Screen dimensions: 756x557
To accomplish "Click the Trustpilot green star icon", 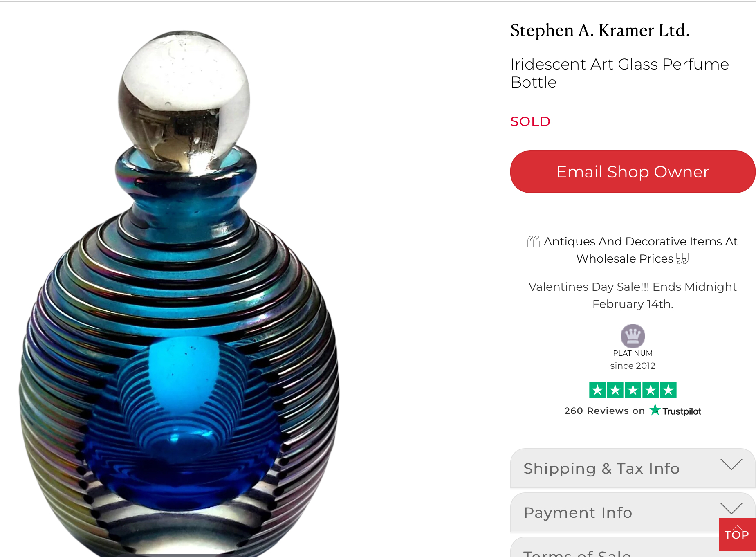I will 655,409.
